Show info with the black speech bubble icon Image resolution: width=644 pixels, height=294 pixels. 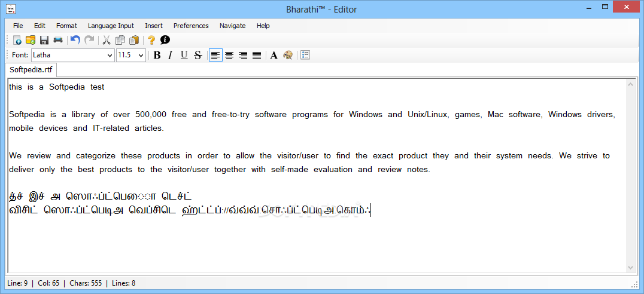(x=165, y=40)
